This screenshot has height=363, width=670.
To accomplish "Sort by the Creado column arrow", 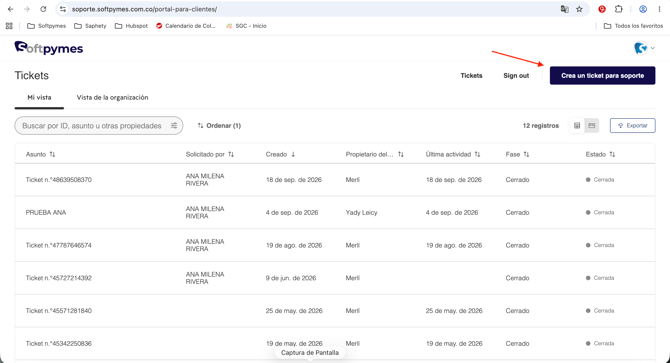I will point(293,154).
